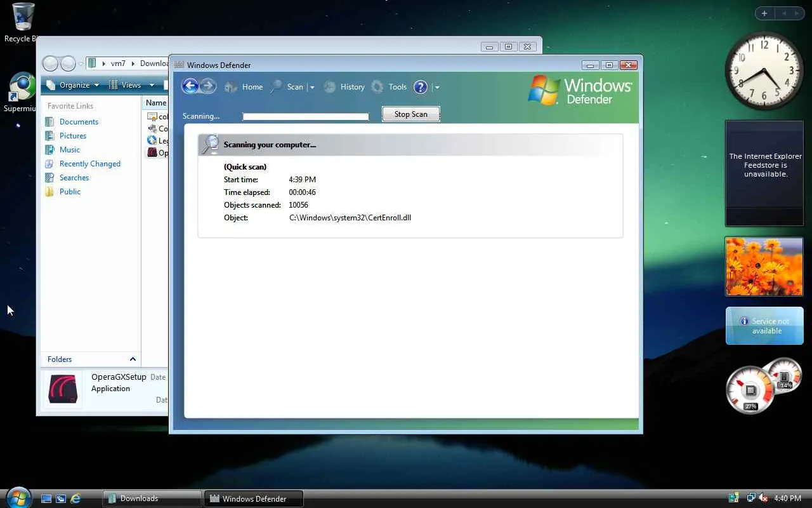The image size is (812, 508).
Task: Launch Internet Explorer from Quick Launch
Action: pyautogui.click(x=75, y=498)
